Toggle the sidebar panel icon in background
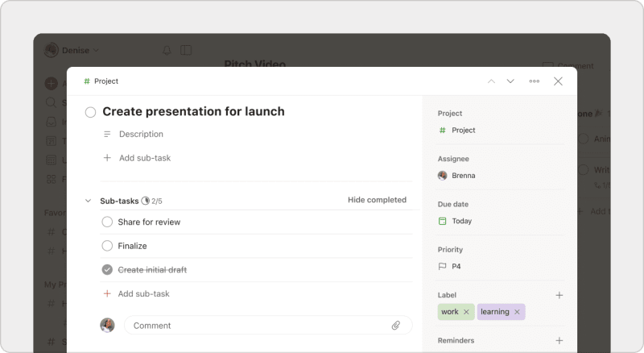644x353 pixels. coord(186,50)
